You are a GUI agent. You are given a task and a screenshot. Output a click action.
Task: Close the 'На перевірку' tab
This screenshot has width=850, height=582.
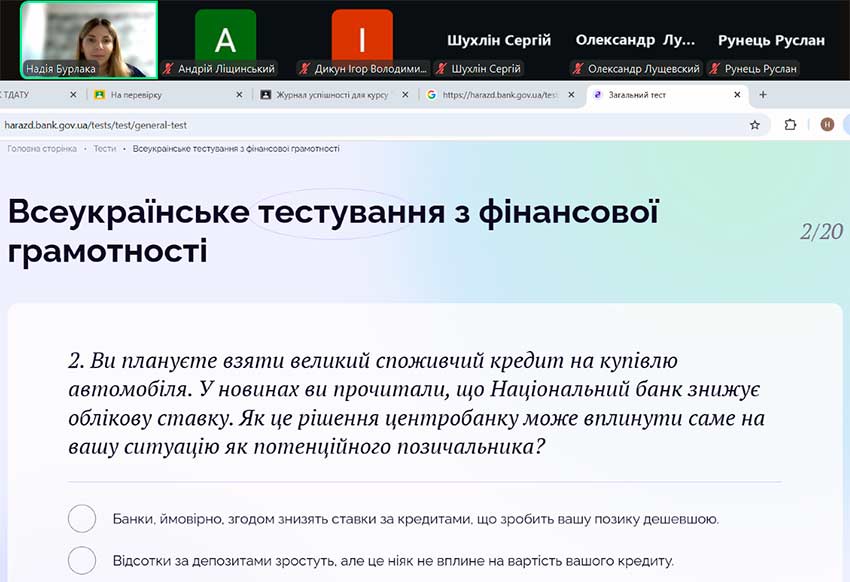click(239, 95)
